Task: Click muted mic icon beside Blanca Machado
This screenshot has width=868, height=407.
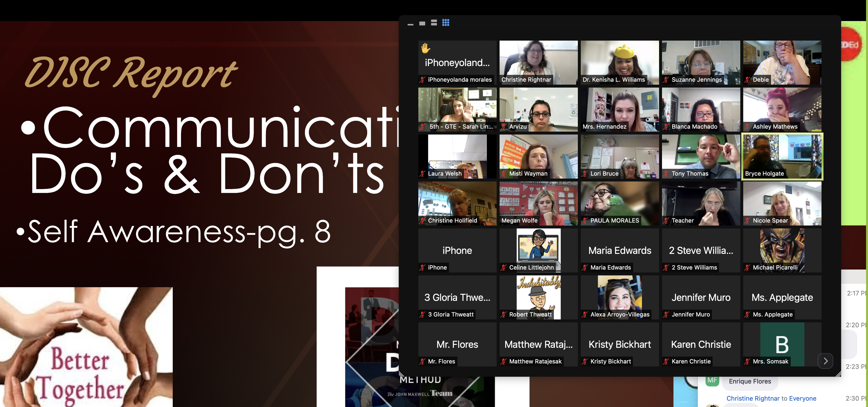Action: [x=666, y=127]
